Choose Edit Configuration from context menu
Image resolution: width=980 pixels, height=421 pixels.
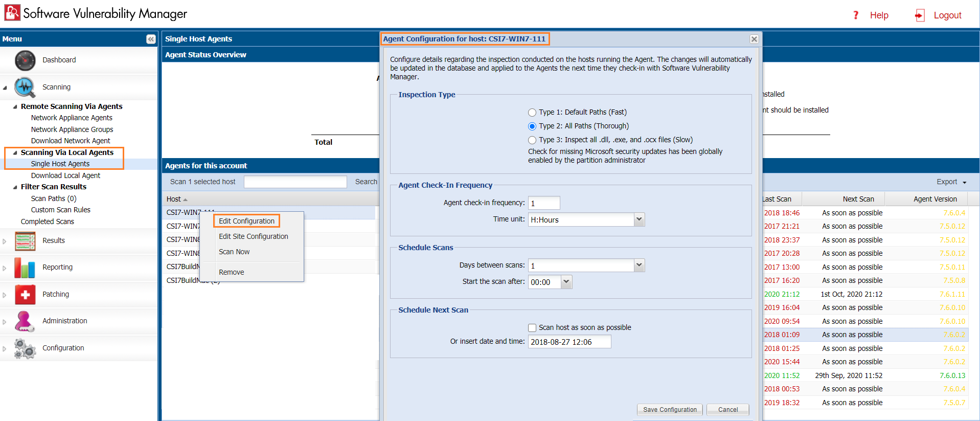click(246, 221)
